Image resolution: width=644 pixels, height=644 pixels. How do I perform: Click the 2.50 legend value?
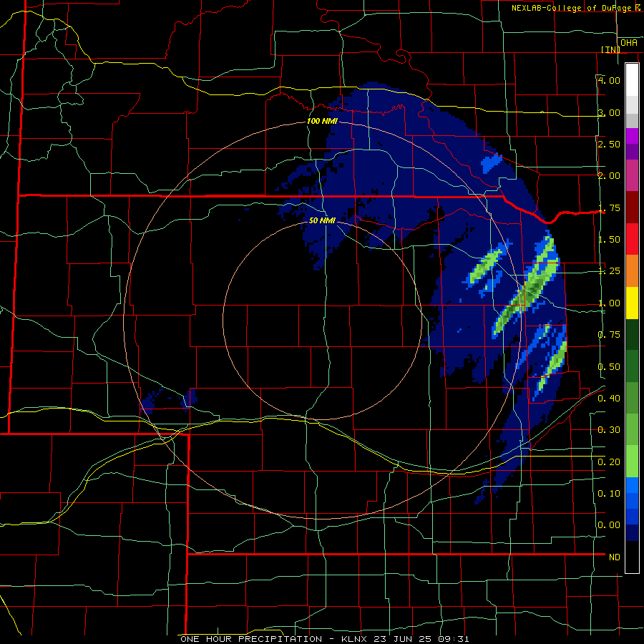click(x=609, y=144)
